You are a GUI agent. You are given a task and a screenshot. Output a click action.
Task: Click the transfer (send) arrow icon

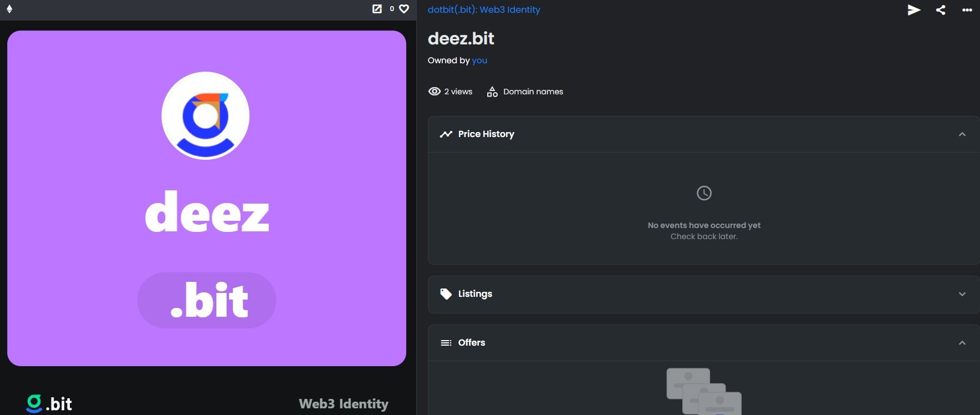click(x=914, y=10)
